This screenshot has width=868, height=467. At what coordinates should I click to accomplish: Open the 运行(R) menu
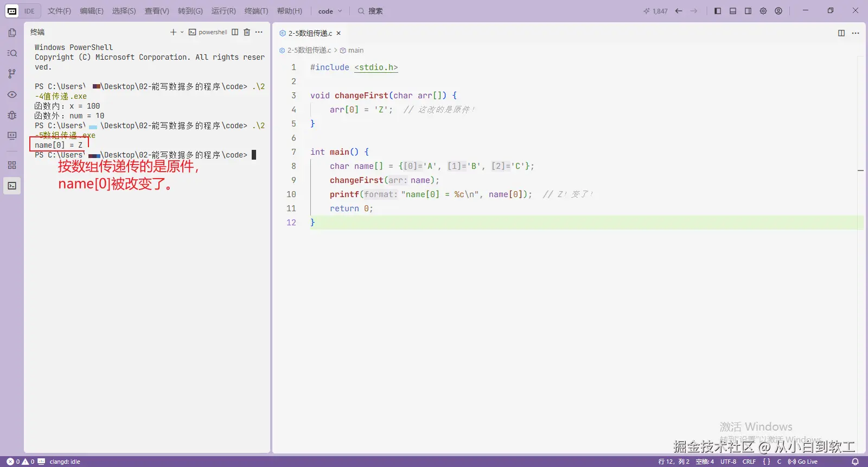pos(224,11)
